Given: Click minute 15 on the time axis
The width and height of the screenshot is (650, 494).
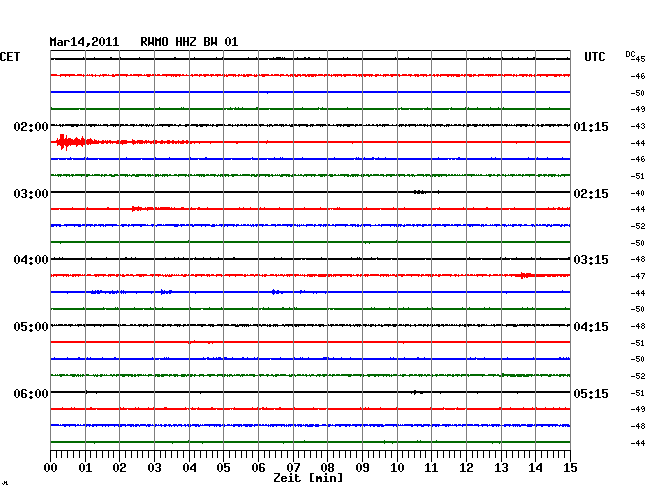Looking at the screenshot, I should pyautogui.click(x=570, y=468).
